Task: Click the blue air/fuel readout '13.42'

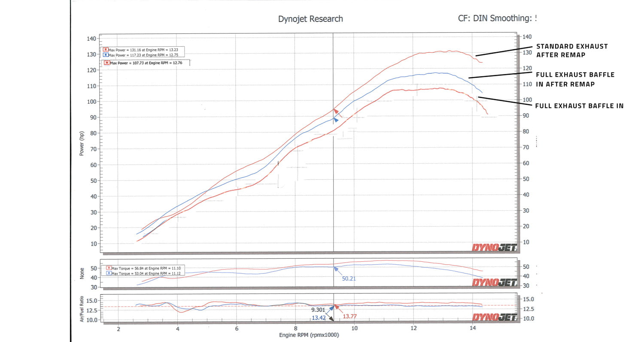Action: tap(319, 318)
